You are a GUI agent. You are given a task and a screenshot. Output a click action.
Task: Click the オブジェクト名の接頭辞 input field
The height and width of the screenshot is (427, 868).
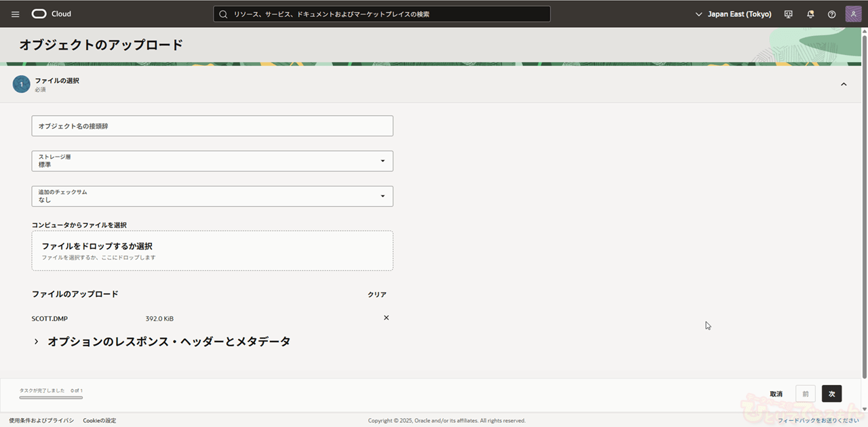(212, 126)
